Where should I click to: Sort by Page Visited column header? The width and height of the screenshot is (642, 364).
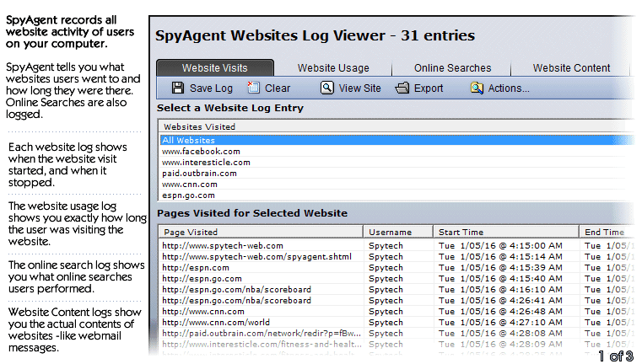coord(261,232)
